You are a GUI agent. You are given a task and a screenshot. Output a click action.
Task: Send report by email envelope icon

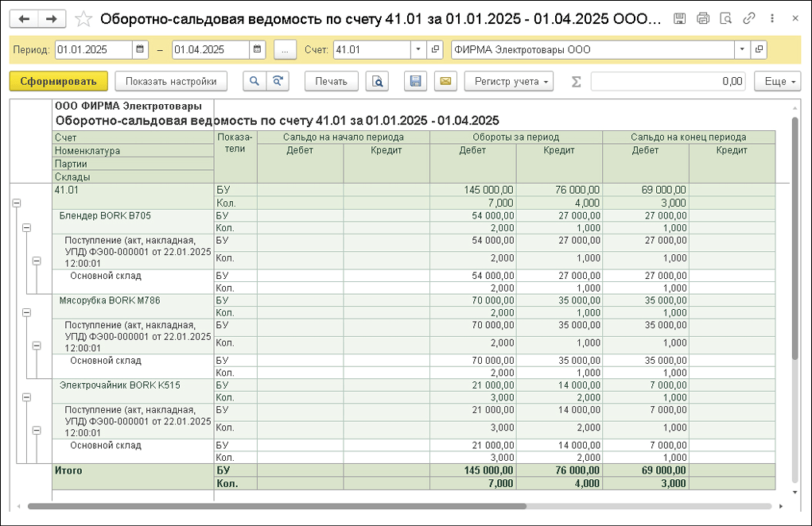(445, 81)
